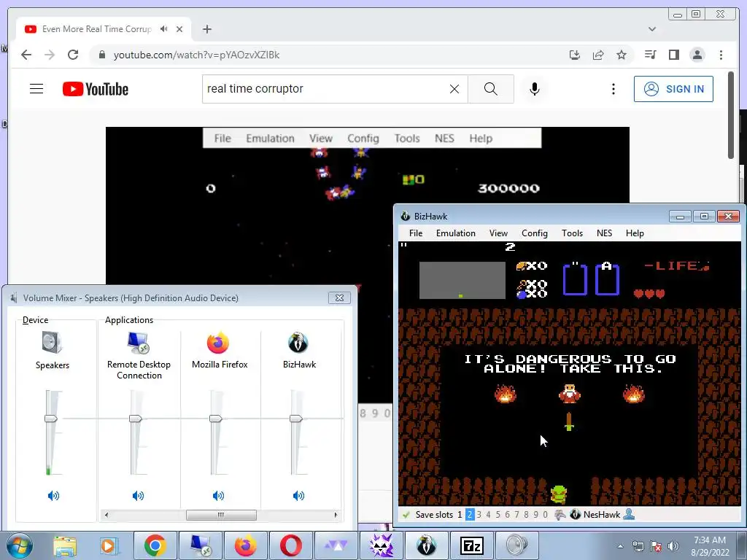The image size is (747, 560).
Task: Open BizHawk File menu
Action: [x=415, y=233]
